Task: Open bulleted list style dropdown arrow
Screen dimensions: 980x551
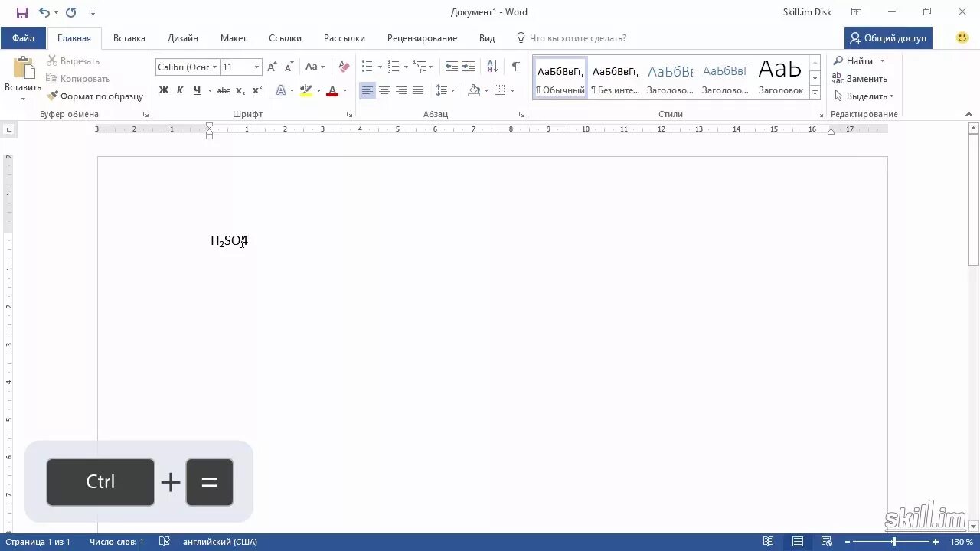Action: [380, 67]
